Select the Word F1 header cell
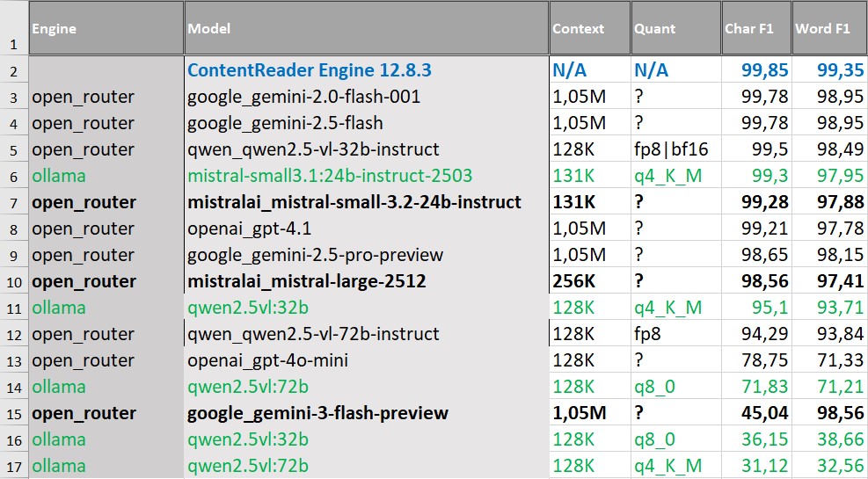The image size is (868, 479). (830, 27)
